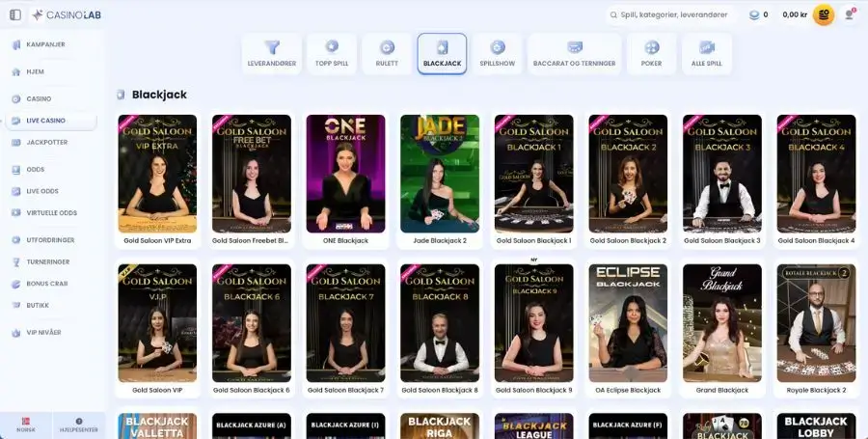Click the Casino sidebar icon
868x439 pixels.
[16, 99]
